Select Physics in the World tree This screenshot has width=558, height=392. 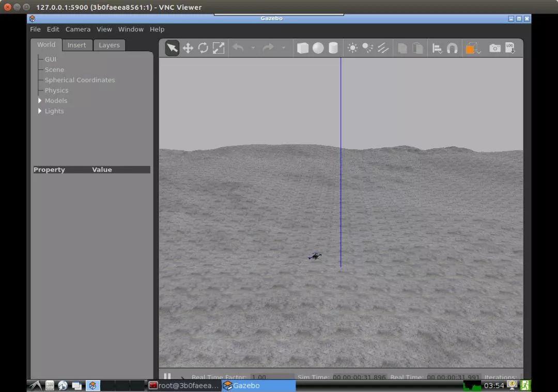(x=56, y=90)
